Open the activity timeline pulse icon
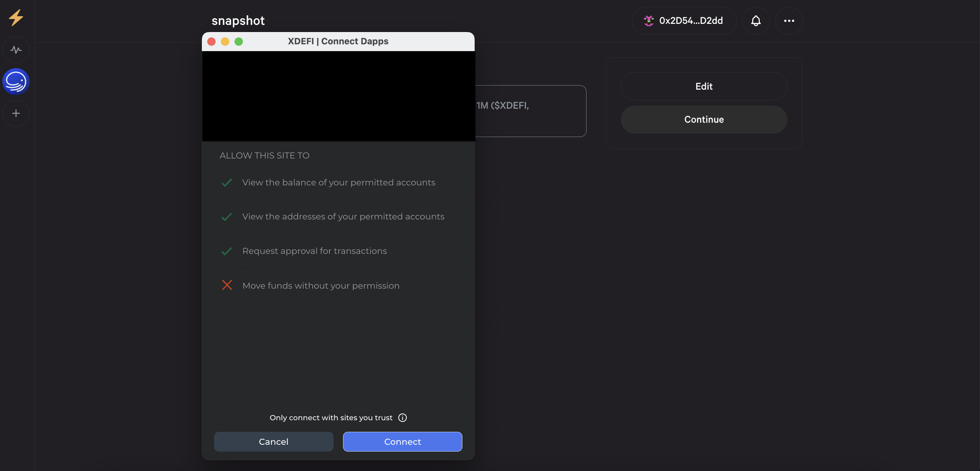 click(x=16, y=50)
